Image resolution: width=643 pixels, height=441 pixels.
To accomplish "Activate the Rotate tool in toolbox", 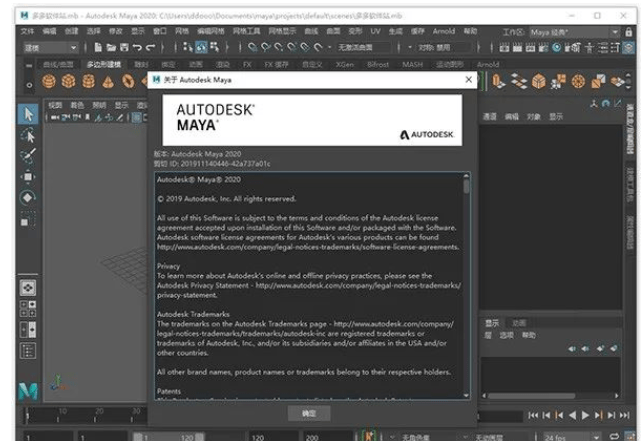I will (x=28, y=198).
